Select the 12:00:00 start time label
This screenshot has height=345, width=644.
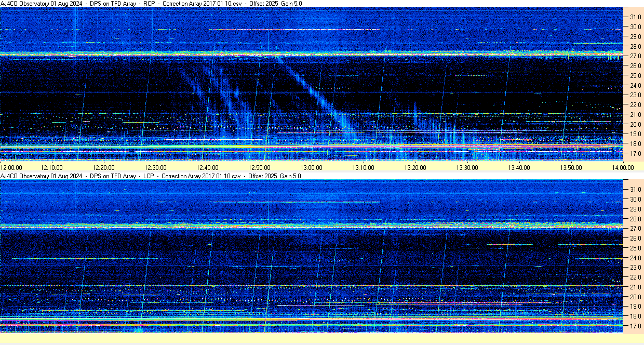coord(11,167)
